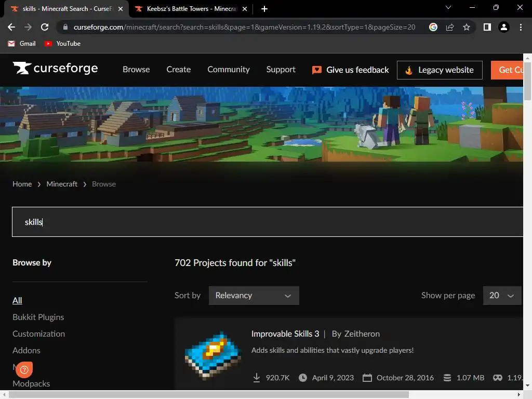Click the Browse breadcrumb
Viewport: 532px width, 399px height.
pos(104,184)
